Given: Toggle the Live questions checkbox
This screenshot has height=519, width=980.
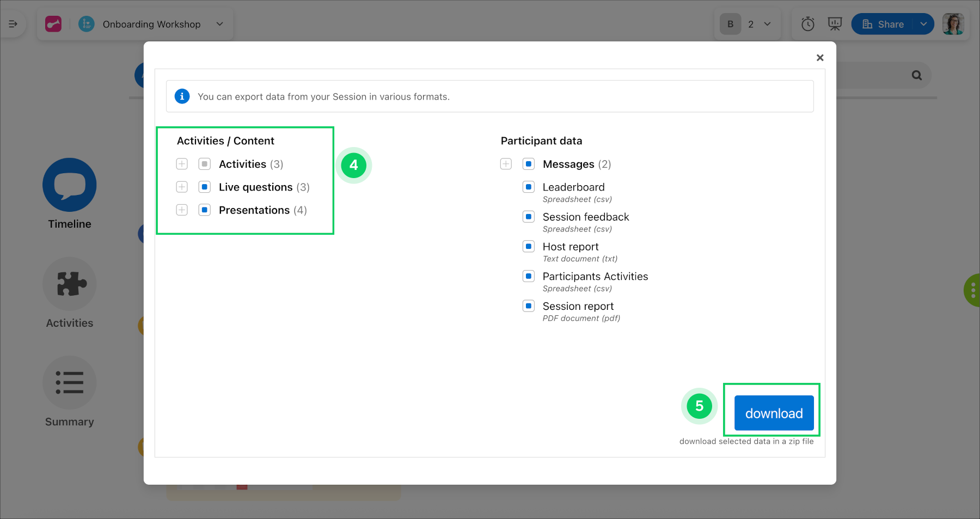Looking at the screenshot, I should coord(205,187).
